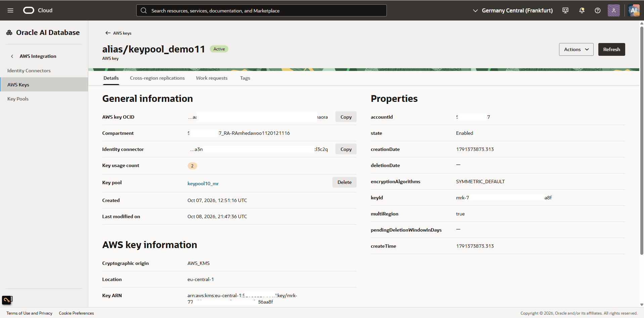The image size is (644, 318).
Task: Delete the key pool association
Action: coord(344,182)
